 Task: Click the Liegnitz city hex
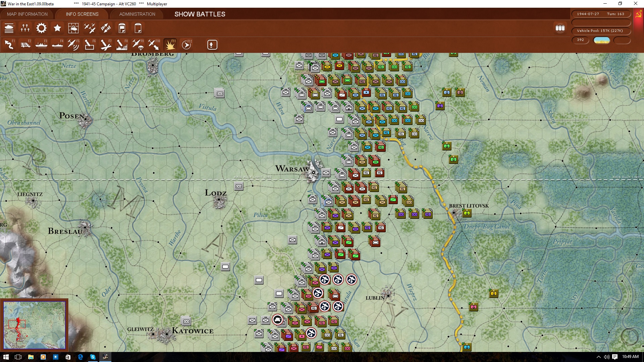pos(33,201)
